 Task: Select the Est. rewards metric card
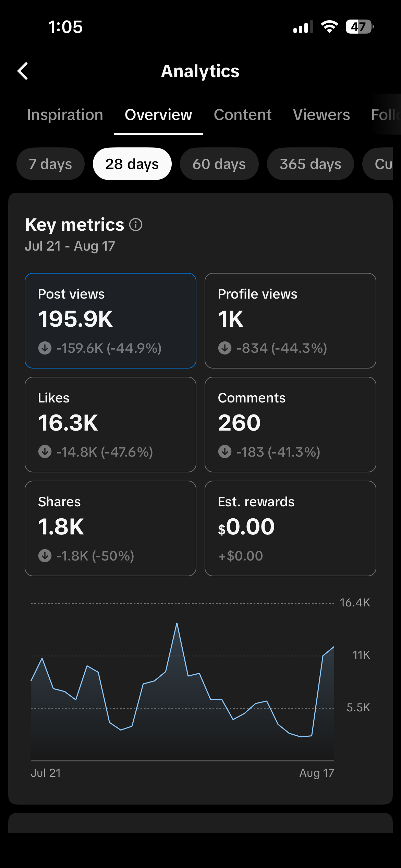point(290,528)
